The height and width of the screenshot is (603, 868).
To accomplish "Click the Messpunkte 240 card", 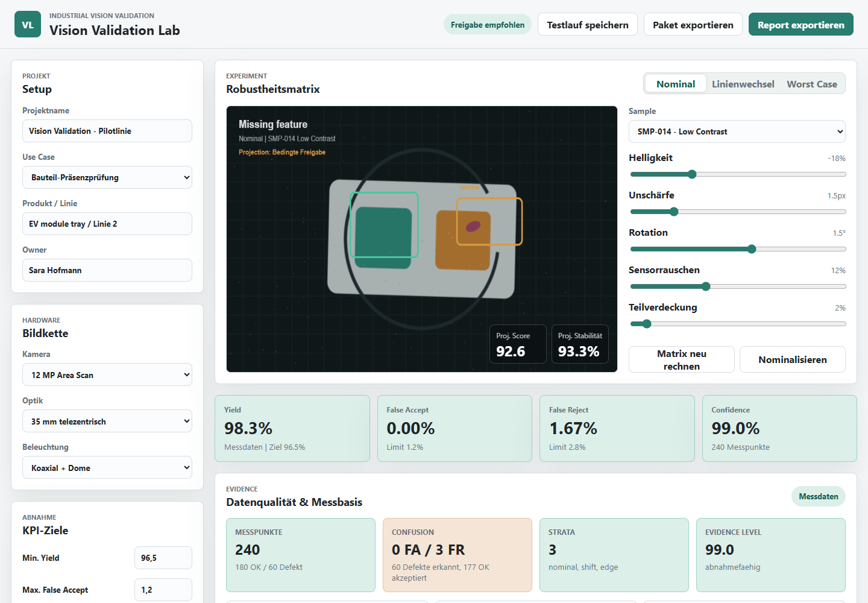I will click(301, 555).
